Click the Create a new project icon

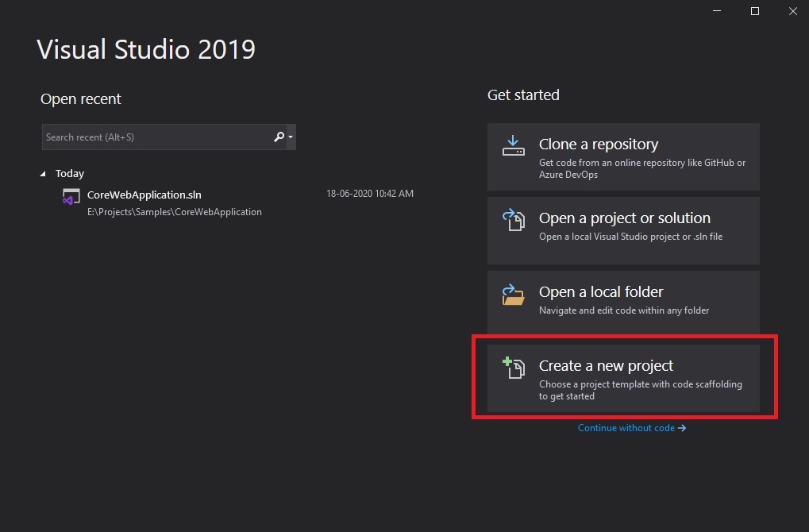[x=514, y=368]
